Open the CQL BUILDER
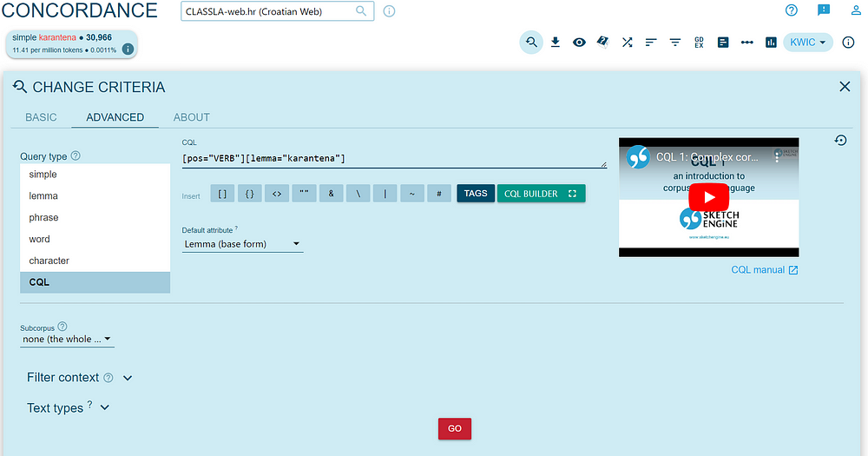The image size is (868, 456). [x=541, y=194]
